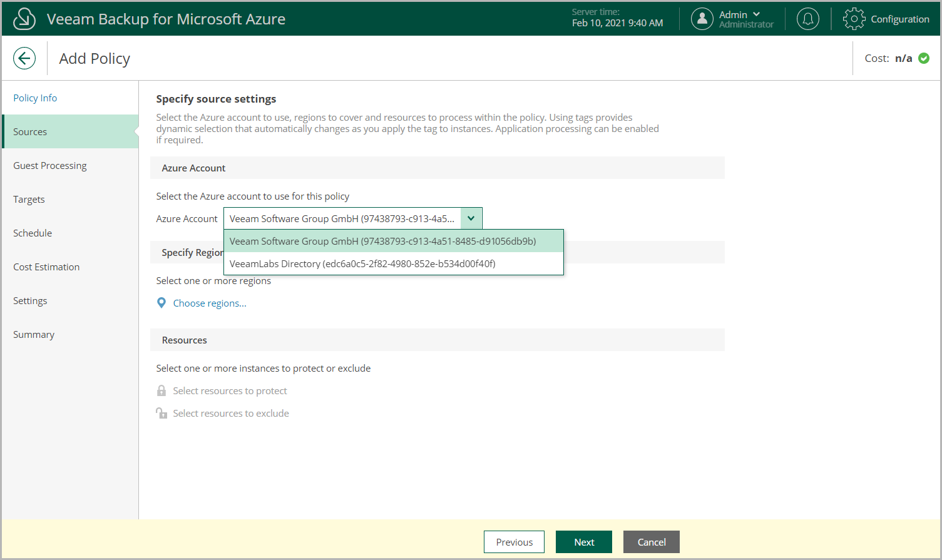Click the Veeam logo icon in header
Screen dimensions: 942x560
(x=24, y=19)
